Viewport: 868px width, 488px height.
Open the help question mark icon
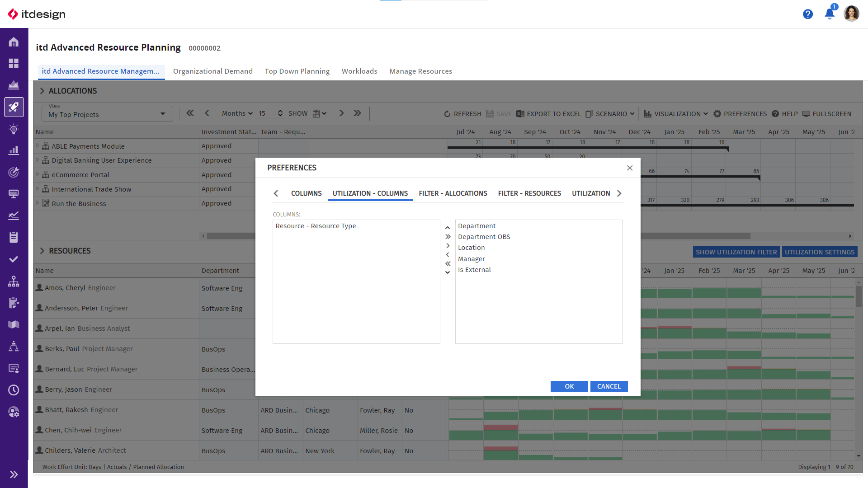(x=808, y=14)
